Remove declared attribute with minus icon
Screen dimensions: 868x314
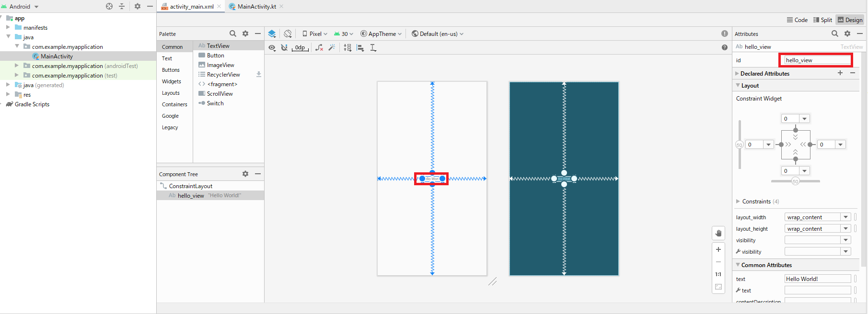coord(853,73)
